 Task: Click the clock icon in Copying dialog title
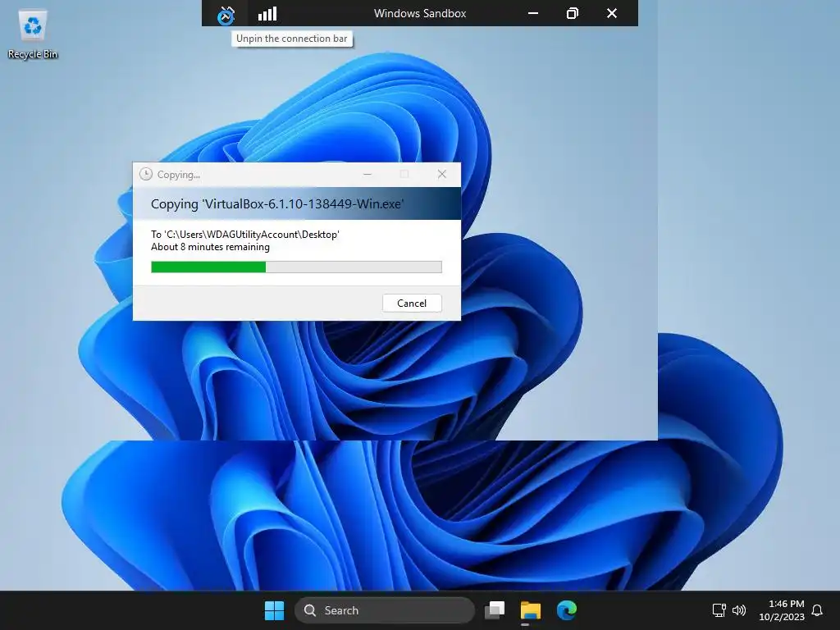coord(146,174)
